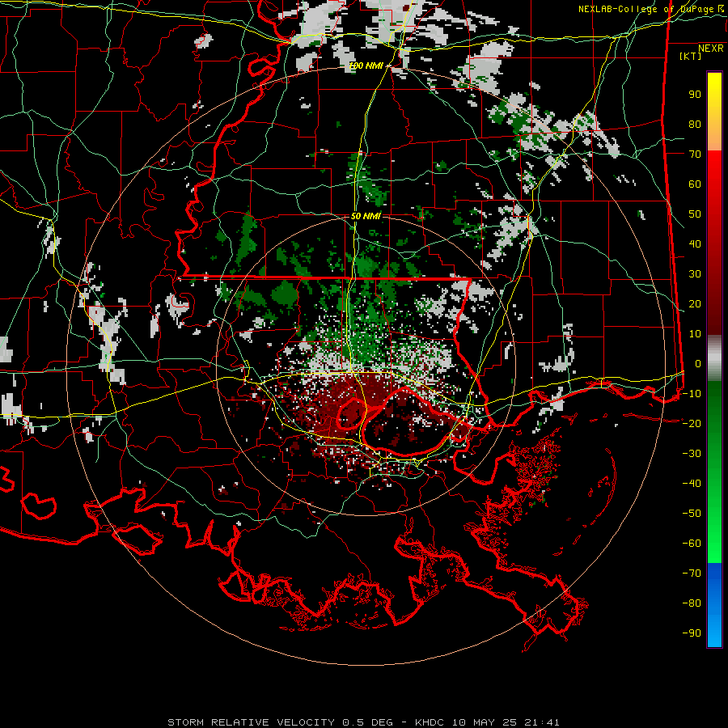Click the blue bottom segment of color bar
Image resolution: width=728 pixels, height=728 pixels.
click(714, 605)
